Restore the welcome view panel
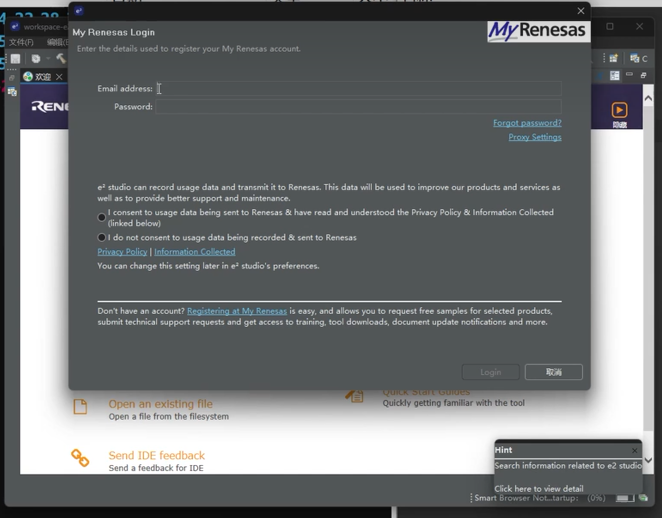 click(x=643, y=75)
